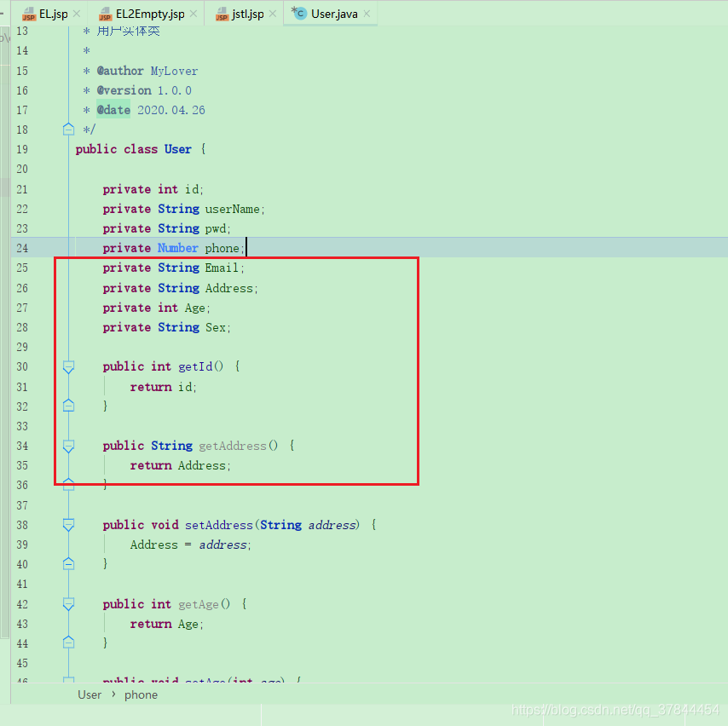Click the userName field on line 22
This screenshot has width=728, height=726.
232,209
